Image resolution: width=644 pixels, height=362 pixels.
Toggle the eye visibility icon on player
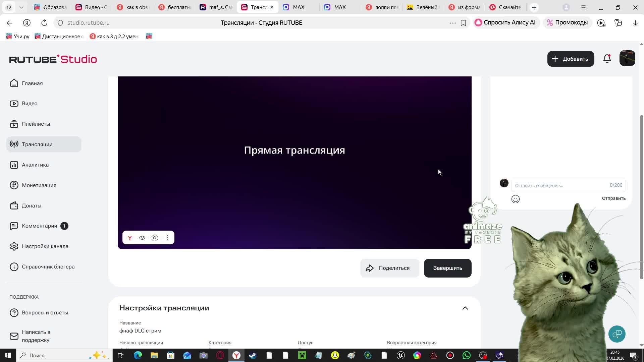coord(142,238)
